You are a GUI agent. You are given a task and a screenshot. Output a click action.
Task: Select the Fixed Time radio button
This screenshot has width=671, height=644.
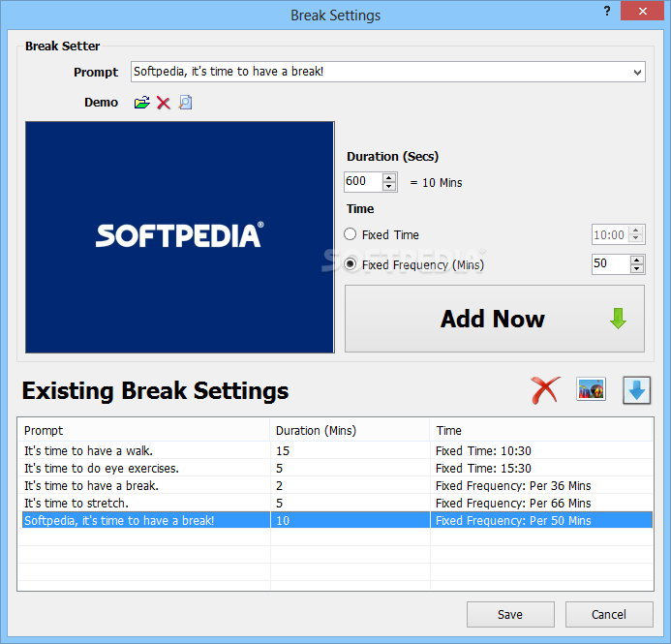point(351,234)
